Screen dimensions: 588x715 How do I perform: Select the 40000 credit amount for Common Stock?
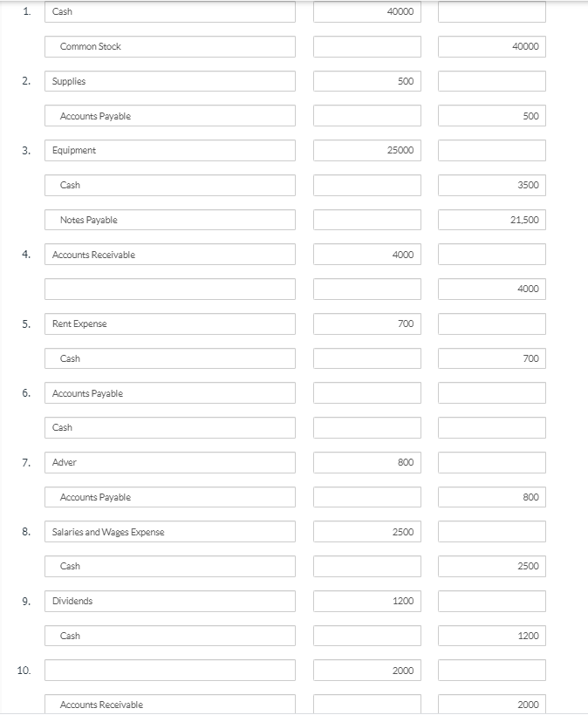[491, 47]
